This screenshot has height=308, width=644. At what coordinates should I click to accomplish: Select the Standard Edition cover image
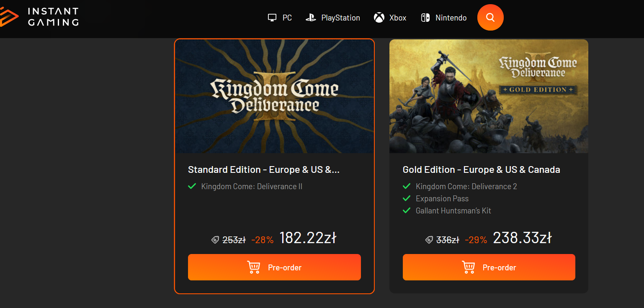(x=274, y=96)
